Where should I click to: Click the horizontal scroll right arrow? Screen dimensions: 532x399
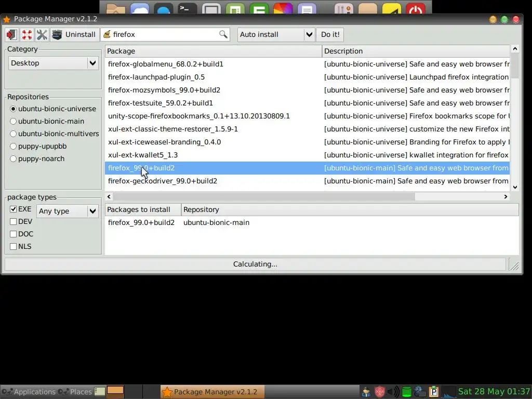506,196
